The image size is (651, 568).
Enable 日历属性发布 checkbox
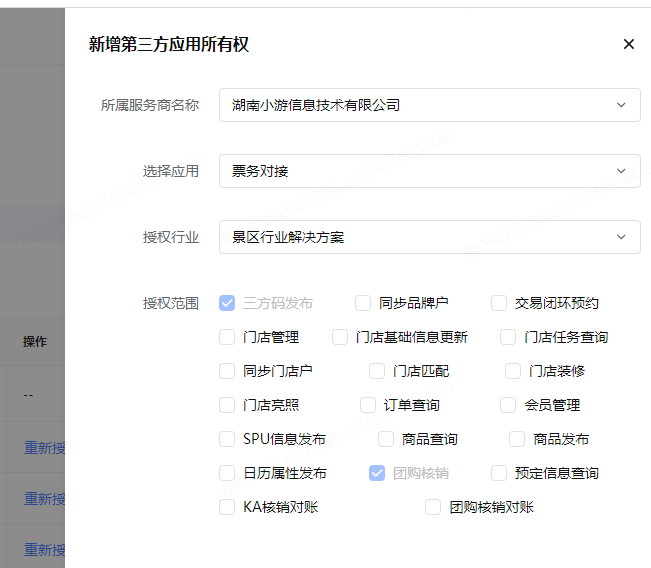[x=227, y=473]
